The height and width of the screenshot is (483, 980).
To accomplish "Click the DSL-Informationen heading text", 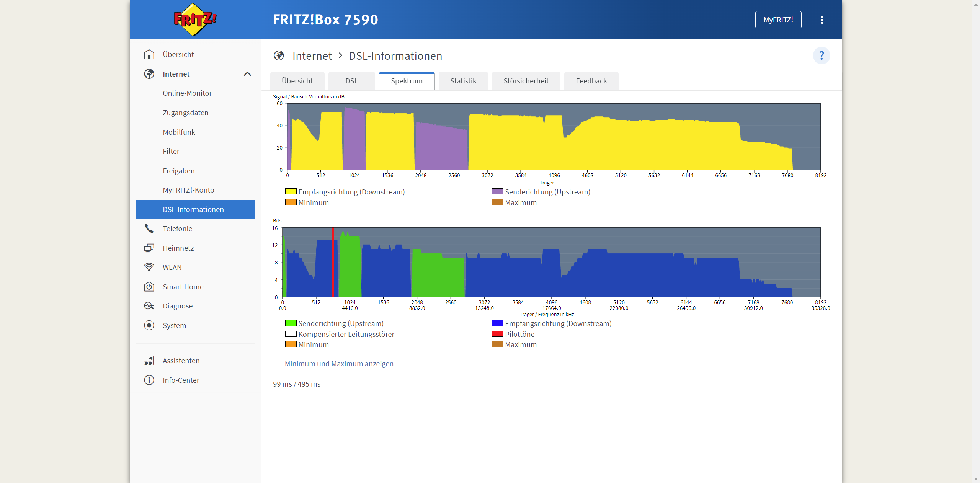I will coord(395,56).
